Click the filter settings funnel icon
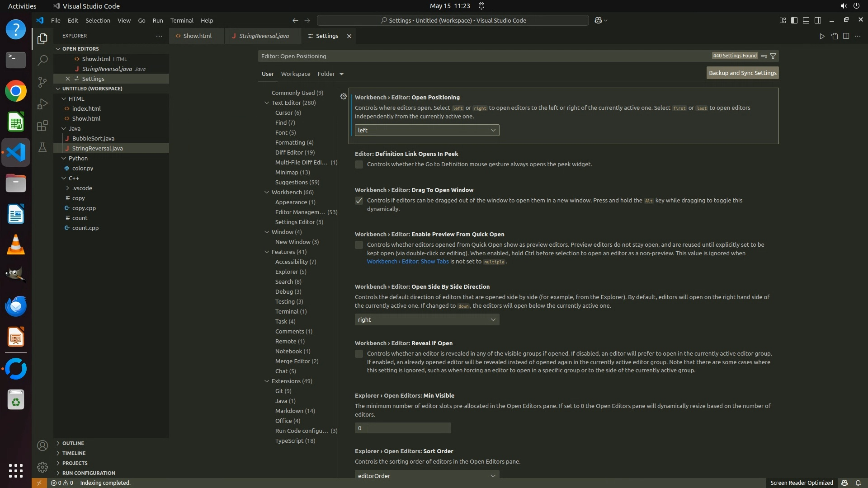The width and height of the screenshot is (868, 488). 773,56
